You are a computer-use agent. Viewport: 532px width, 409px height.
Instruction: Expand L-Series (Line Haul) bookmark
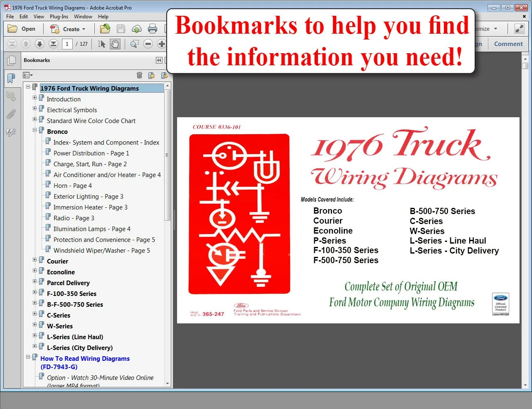[35, 335]
